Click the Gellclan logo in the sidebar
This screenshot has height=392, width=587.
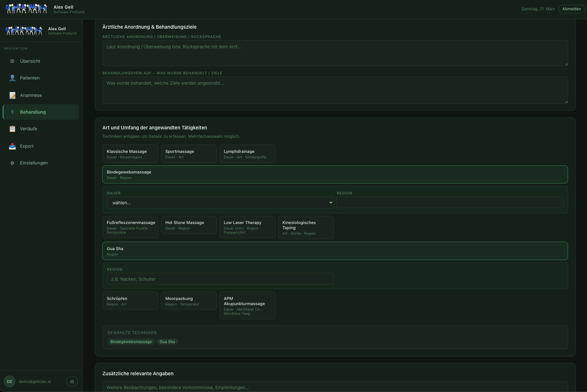click(24, 31)
